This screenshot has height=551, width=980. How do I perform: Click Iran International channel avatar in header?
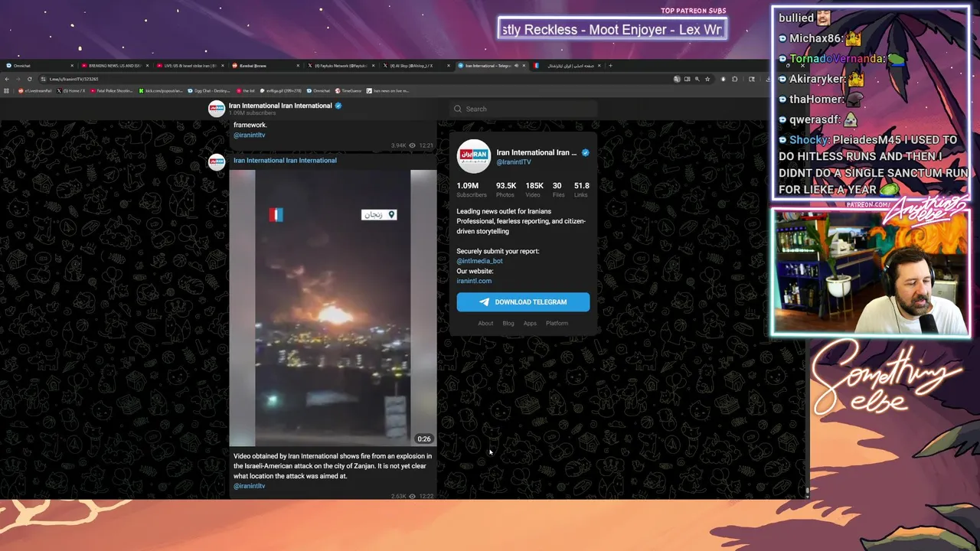coord(217,109)
